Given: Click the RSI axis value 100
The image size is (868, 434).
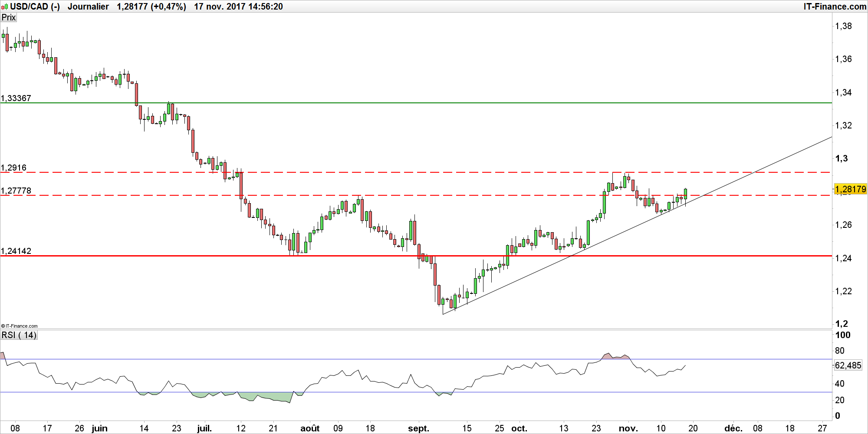Looking at the screenshot, I should (x=843, y=335).
